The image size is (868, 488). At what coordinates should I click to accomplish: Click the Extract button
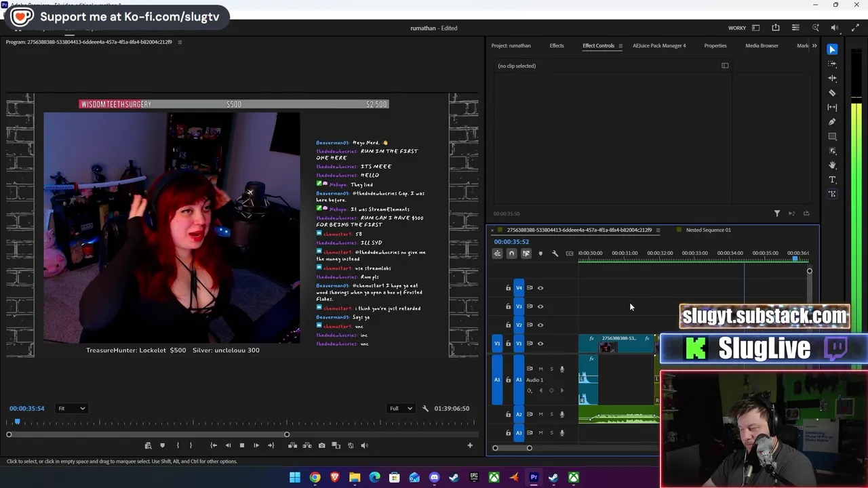coord(307,445)
